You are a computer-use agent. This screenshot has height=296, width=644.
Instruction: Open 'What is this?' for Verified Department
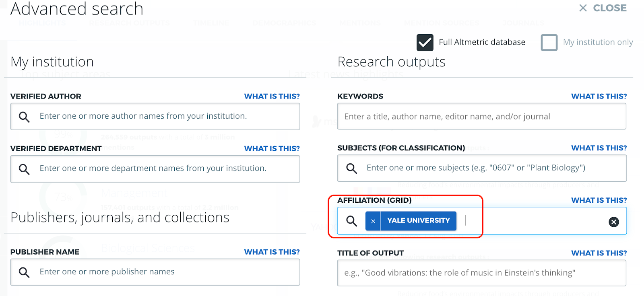pos(272,148)
